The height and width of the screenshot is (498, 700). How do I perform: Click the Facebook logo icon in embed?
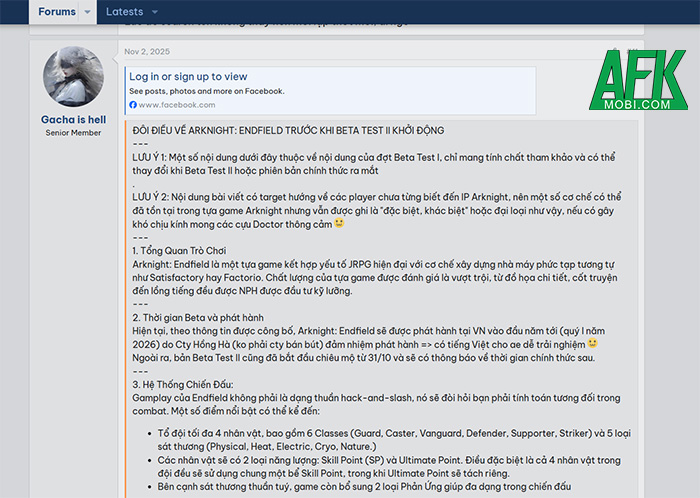point(133,105)
